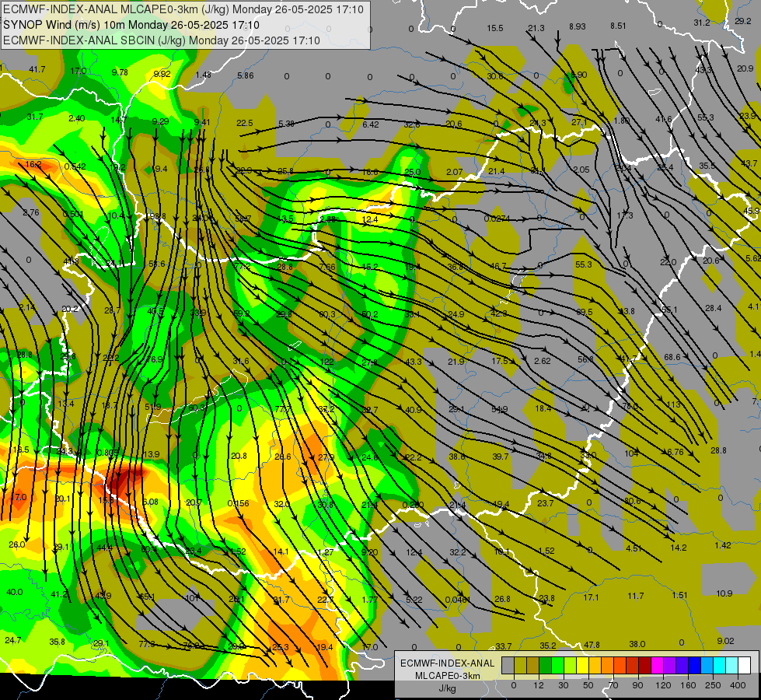The width and height of the screenshot is (761, 700).
Task: Click the map value '6.08'
Action: point(150,502)
